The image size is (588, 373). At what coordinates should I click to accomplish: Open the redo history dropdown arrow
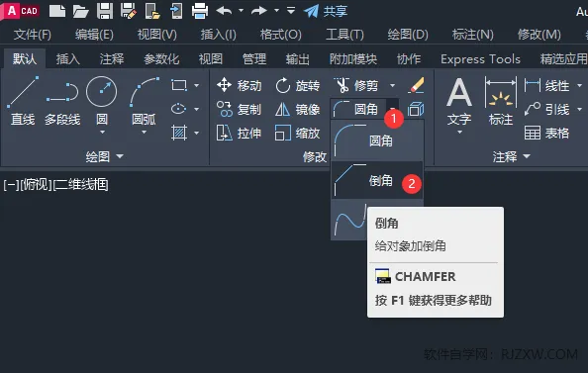coord(276,11)
